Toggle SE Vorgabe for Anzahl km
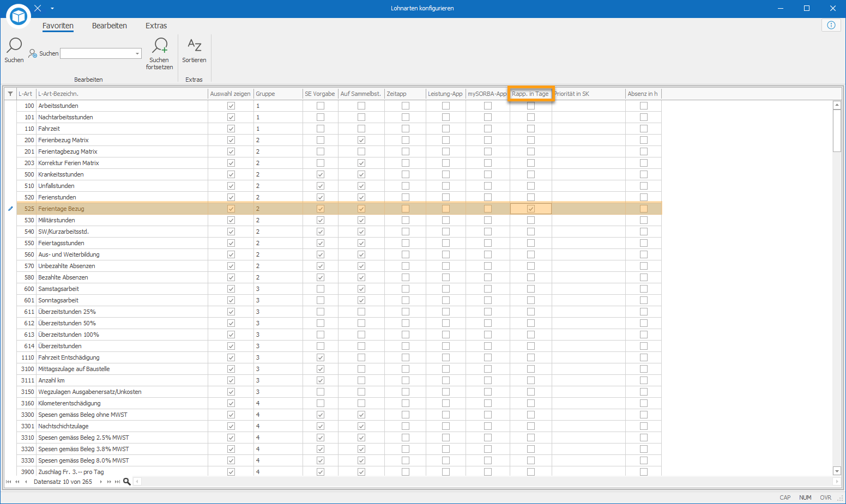Viewport: 846px width, 504px height. point(321,380)
